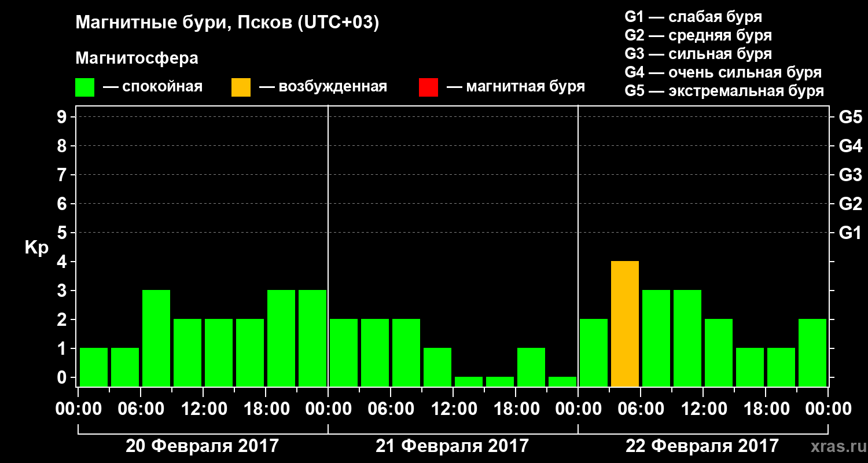
Task: Click the '21 Февраля 2017' date label
Action: click(x=453, y=446)
